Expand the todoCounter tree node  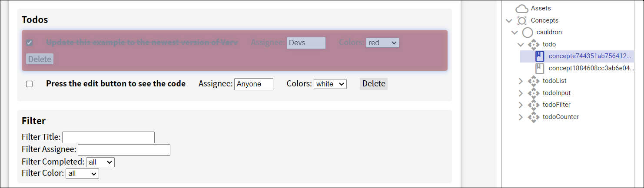click(x=521, y=117)
